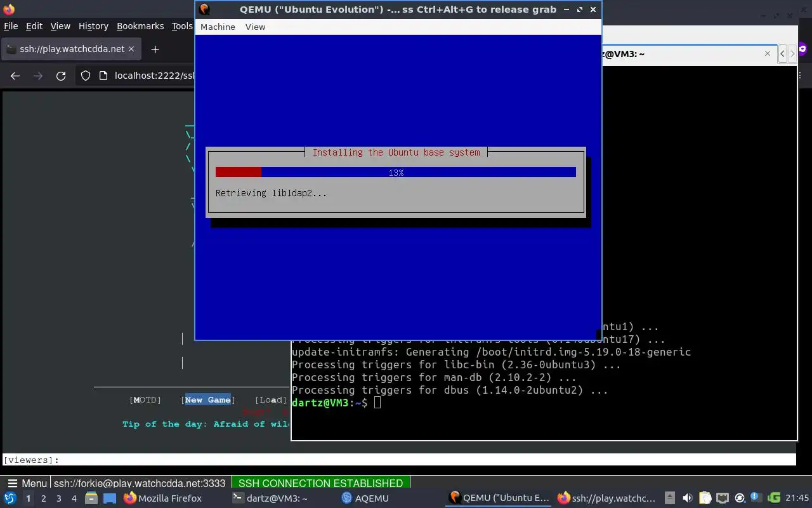The height and width of the screenshot is (508, 812).
Task: Switch to QEMU Ubuntu Evolution taskbar entry
Action: click(499, 498)
